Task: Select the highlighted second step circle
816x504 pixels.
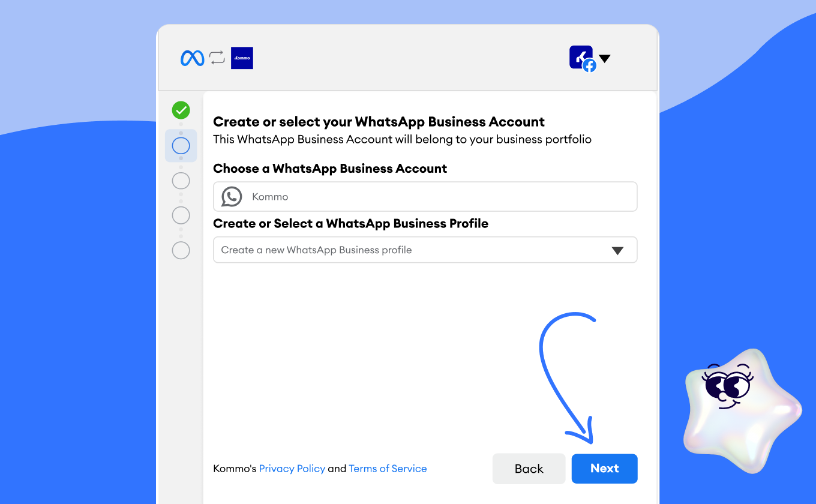Action: pos(181,146)
